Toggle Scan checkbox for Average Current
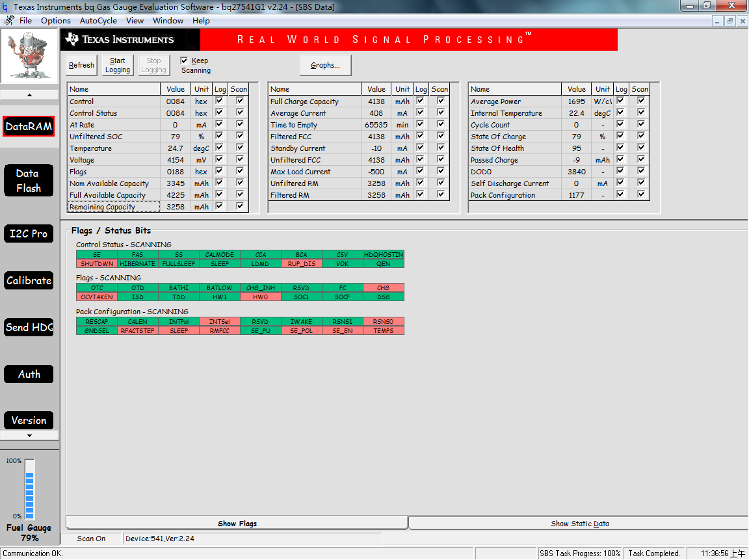Image resolution: width=749 pixels, height=560 pixels. pyautogui.click(x=440, y=113)
